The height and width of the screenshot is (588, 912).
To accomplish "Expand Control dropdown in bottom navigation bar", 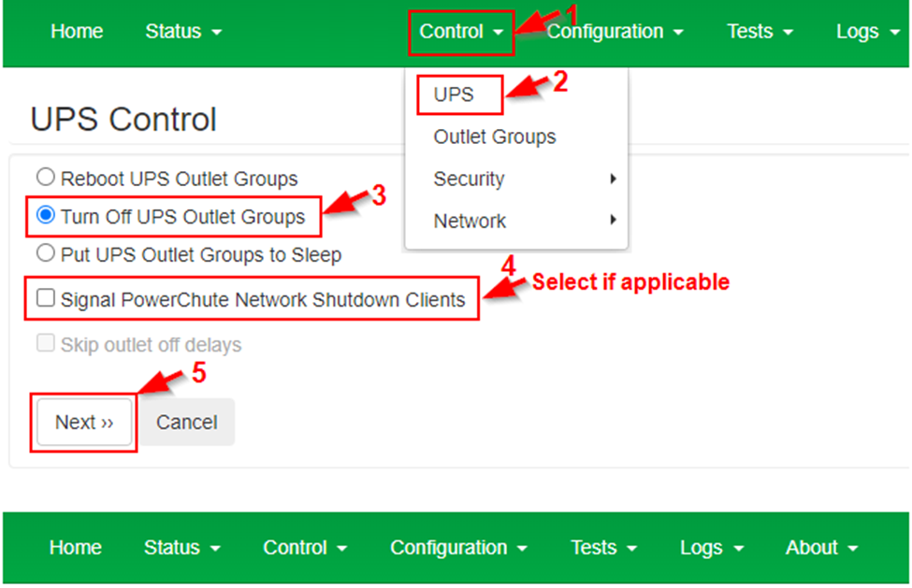I will pos(305,547).
